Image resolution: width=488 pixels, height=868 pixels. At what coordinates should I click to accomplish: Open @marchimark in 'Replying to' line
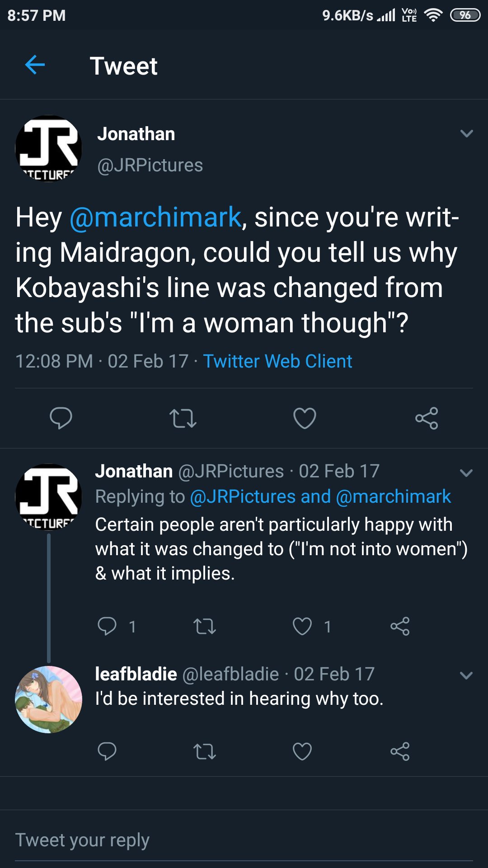pyautogui.click(x=394, y=496)
